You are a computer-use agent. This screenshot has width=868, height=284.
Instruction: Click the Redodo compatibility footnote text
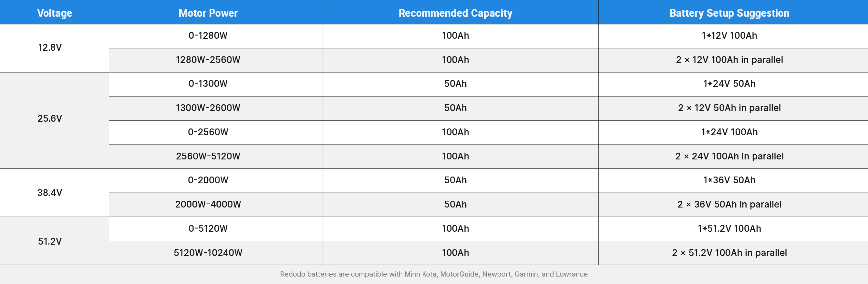click(x=434, y=274)
